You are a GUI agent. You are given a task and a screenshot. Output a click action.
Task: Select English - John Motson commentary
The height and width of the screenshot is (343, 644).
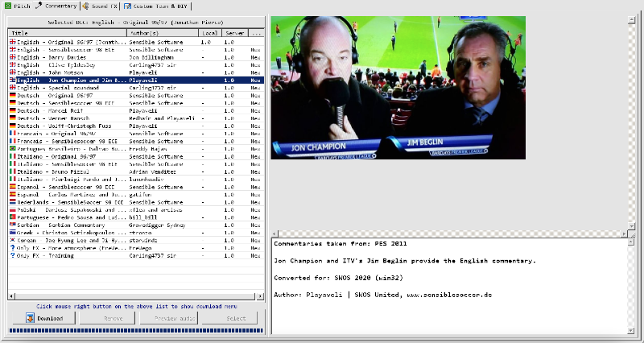[64, 72]
